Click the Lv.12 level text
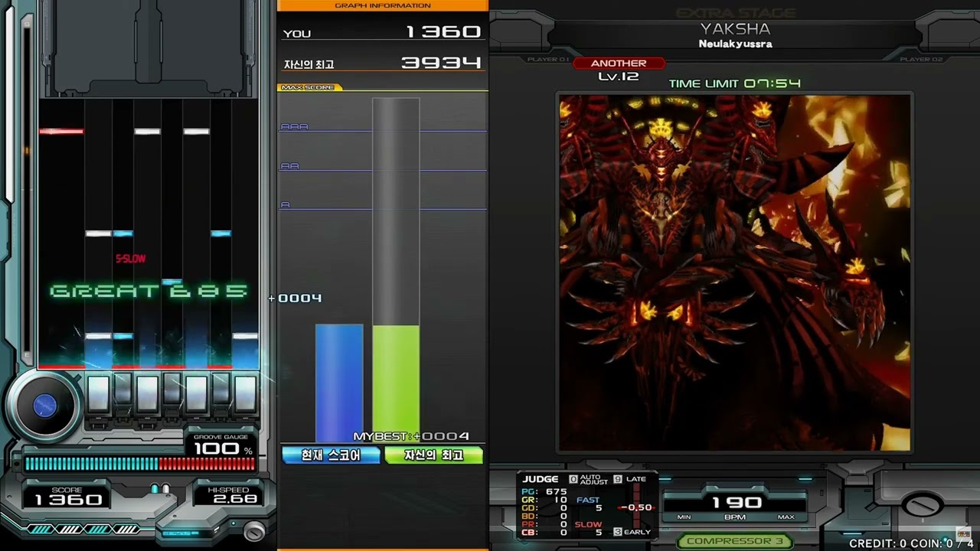This screenshot has width=980, height=551. pyautogui.click(x=619, y=77)
